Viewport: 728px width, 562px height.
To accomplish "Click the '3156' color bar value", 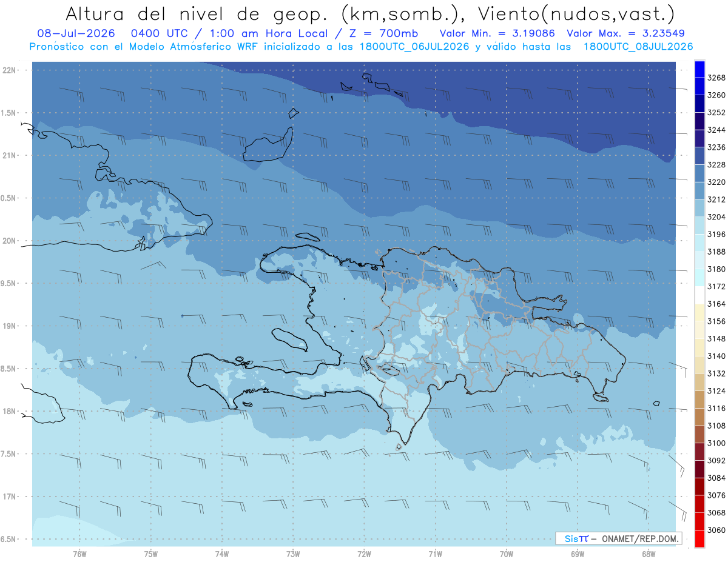I will tap(716, 321).
